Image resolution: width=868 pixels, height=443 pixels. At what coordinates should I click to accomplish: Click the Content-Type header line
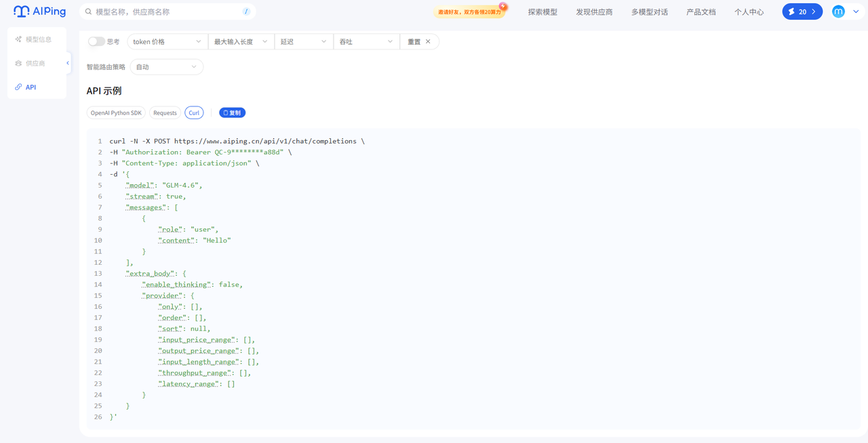click(184, 163)
